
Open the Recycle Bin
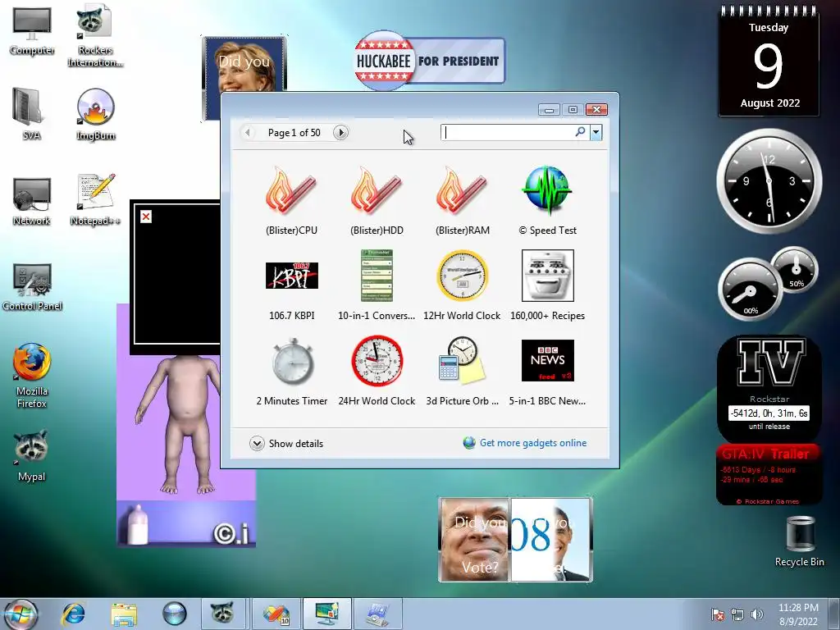pos(799,541)
